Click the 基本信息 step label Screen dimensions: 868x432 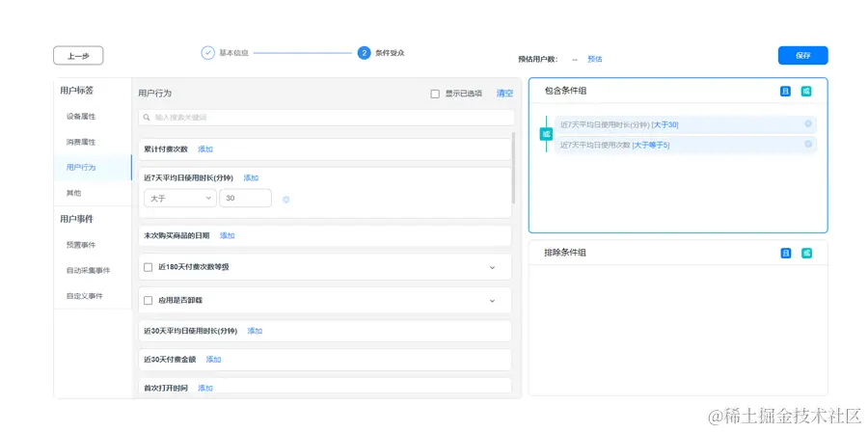tap(233, 53)
